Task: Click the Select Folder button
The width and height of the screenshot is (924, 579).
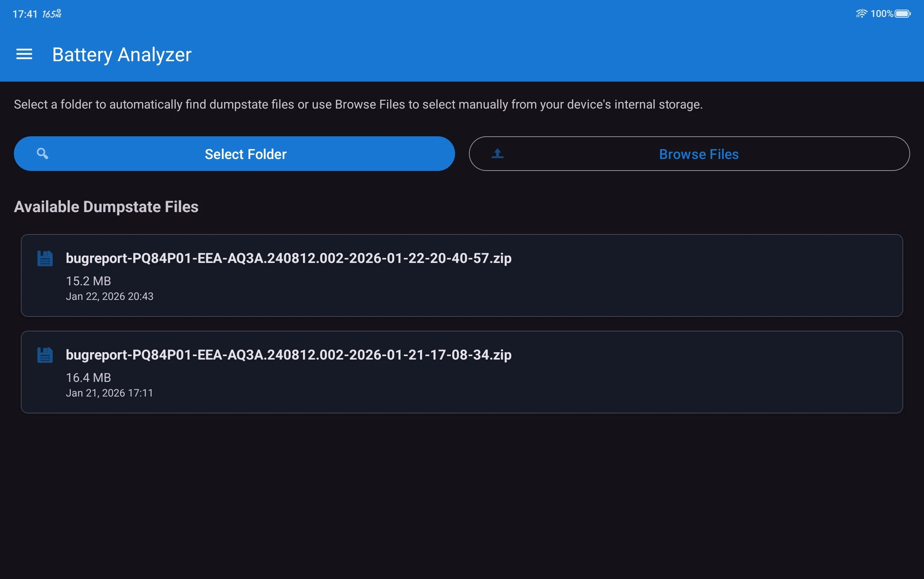Action: point(234,154)
